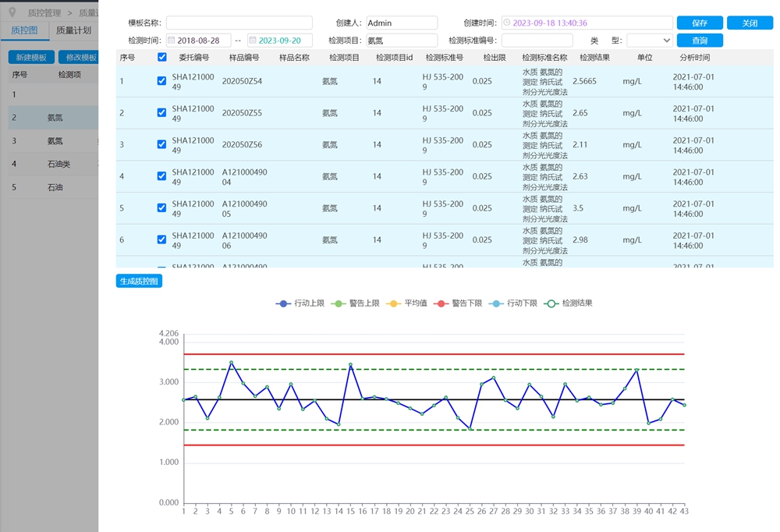Switch to the 质控图 tab
Image resolution: width=780 pixels, height=532 pixels.
[x=24, y=30]
